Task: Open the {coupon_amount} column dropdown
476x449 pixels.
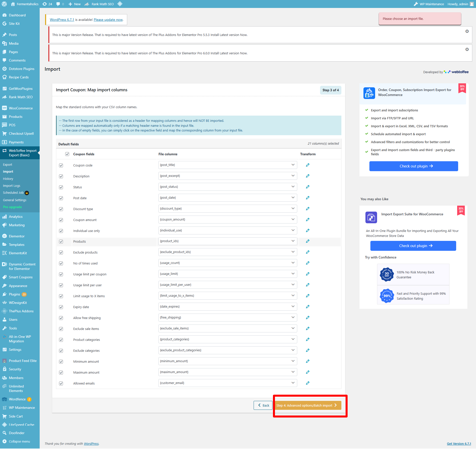Action: point(228,220)
